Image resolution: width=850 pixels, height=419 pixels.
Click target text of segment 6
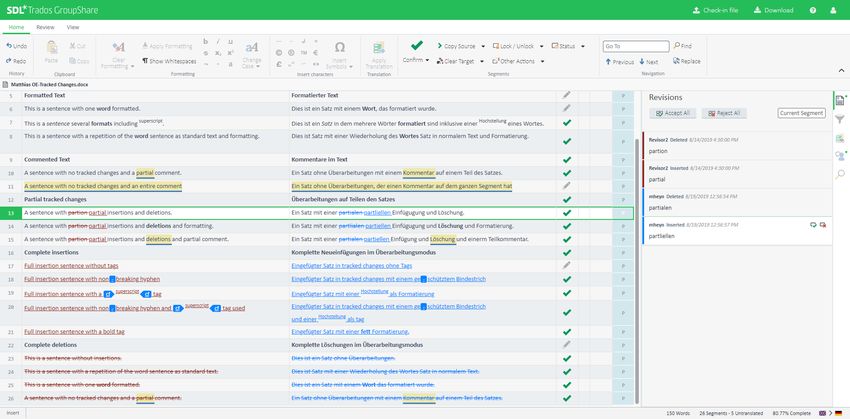click(364, 108)
